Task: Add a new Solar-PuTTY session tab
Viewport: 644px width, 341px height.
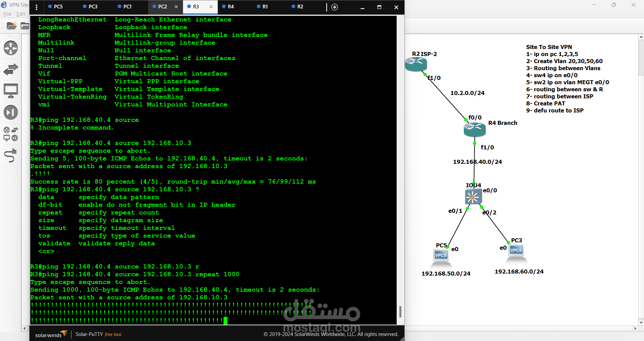Action: pos(335,7)
